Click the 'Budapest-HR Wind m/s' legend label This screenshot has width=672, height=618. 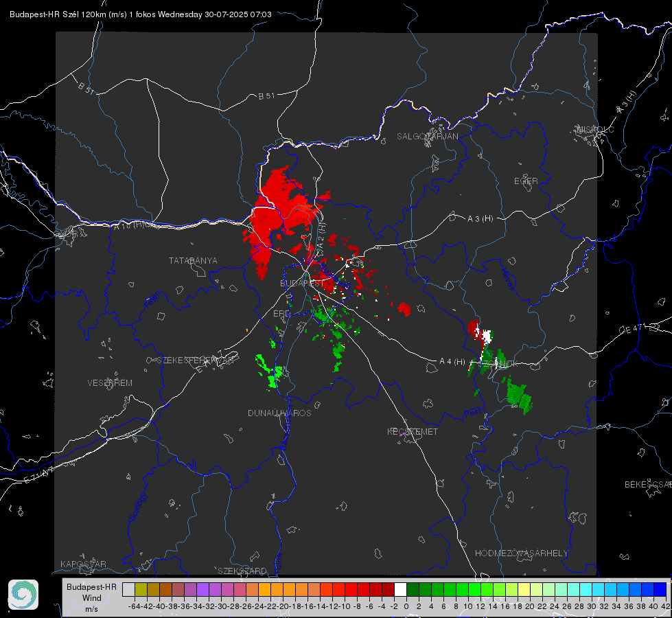pos(92,597)
